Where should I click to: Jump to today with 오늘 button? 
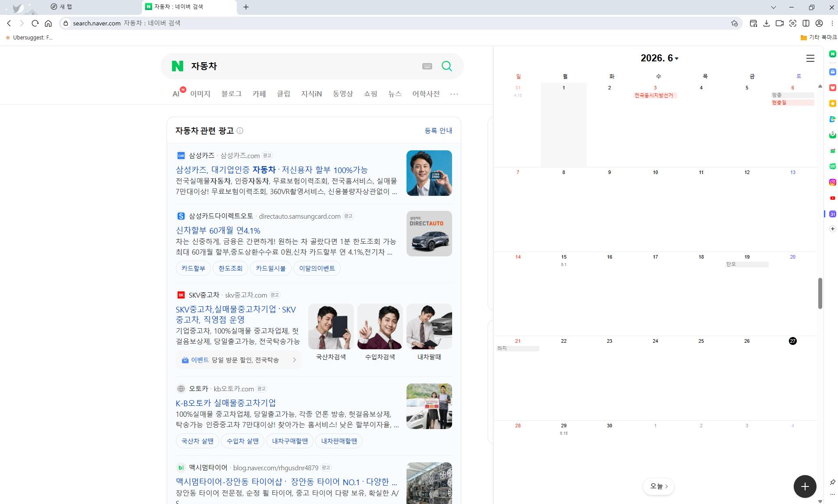[x=659, y=486]
